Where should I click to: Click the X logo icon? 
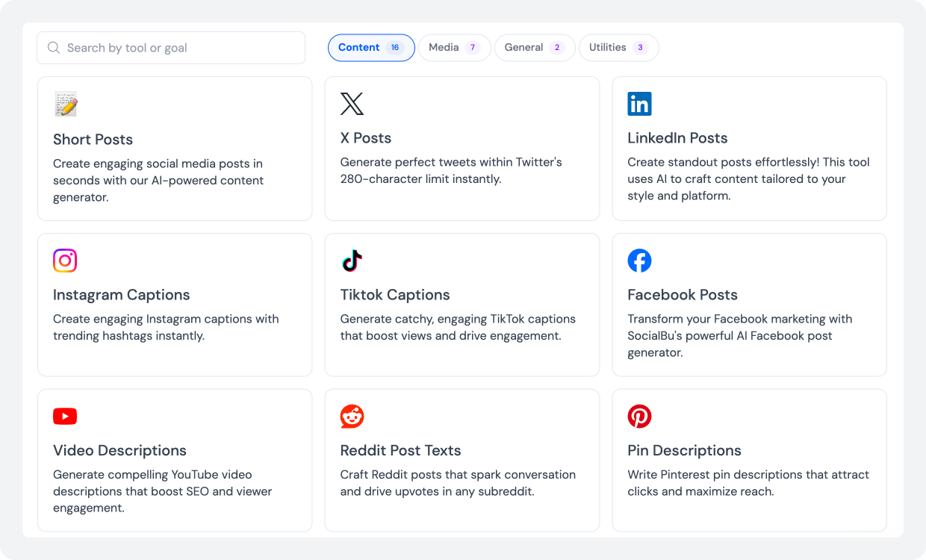pos(352,104)
